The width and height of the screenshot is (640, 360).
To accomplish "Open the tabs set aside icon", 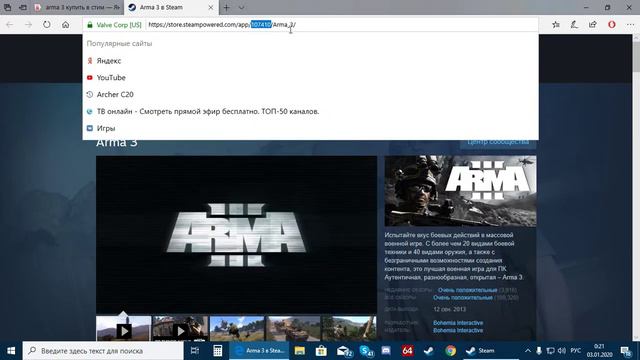I will coord(7,7).
